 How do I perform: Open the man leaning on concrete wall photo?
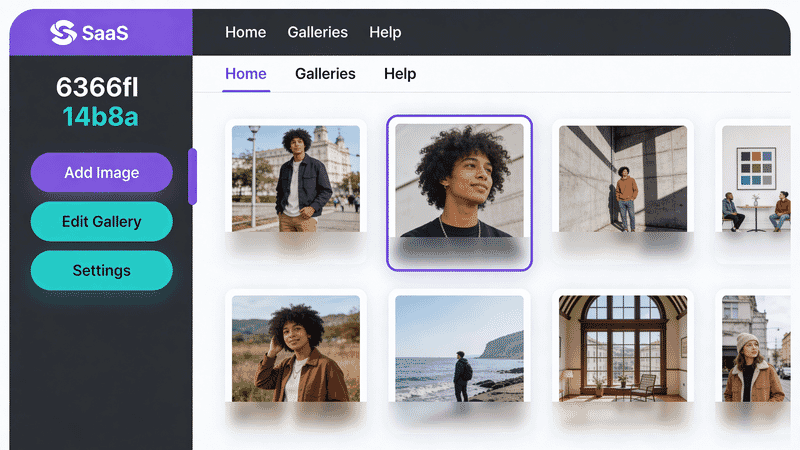click(623, 179)
